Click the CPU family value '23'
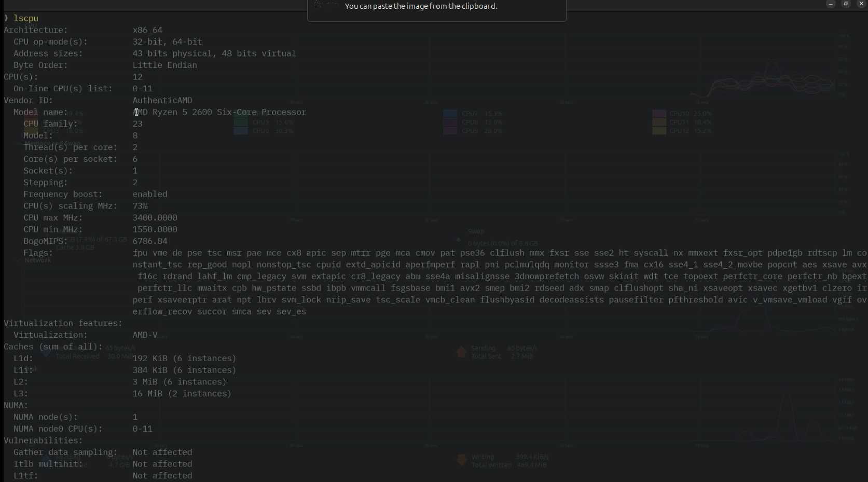Screen dimensions: 868x482 (137, 124)
